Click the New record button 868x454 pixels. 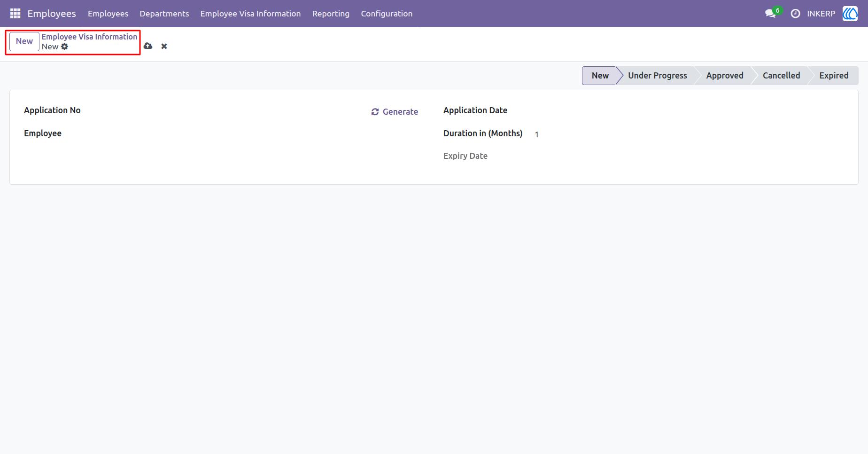24,41
